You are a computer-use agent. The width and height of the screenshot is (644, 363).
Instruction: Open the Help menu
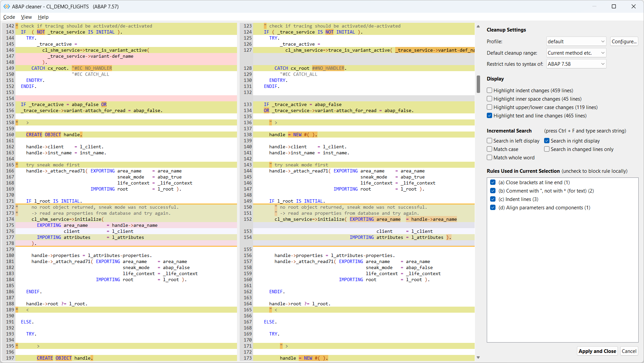[43, 17]
